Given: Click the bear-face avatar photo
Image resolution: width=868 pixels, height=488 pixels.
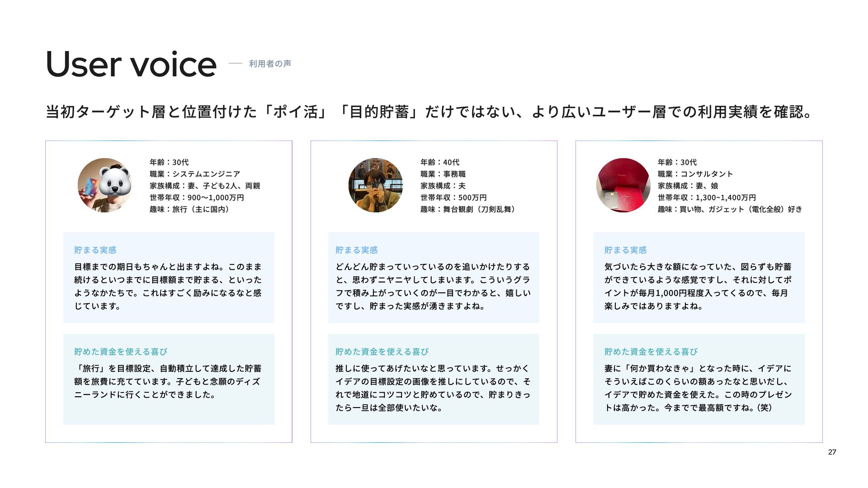Looking at the screenshot, I should 105,185.
